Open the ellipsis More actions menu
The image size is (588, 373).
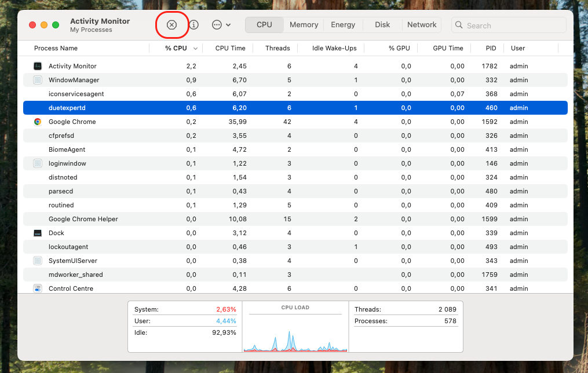221,25
